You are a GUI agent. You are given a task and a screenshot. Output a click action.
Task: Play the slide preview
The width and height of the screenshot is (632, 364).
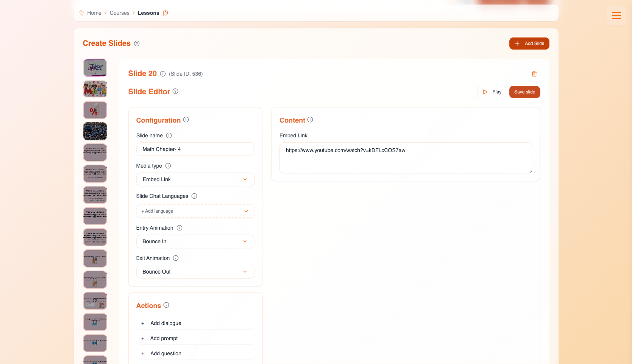tap(492, 92)
